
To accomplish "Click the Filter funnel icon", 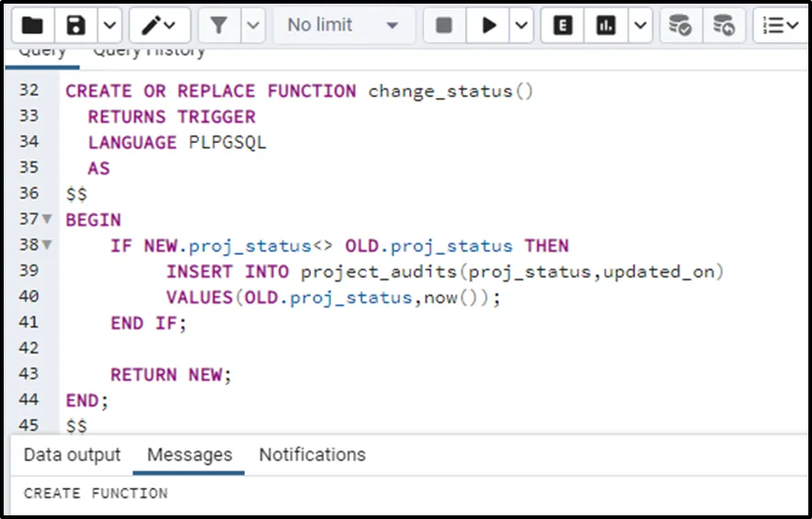I will 219,26.
